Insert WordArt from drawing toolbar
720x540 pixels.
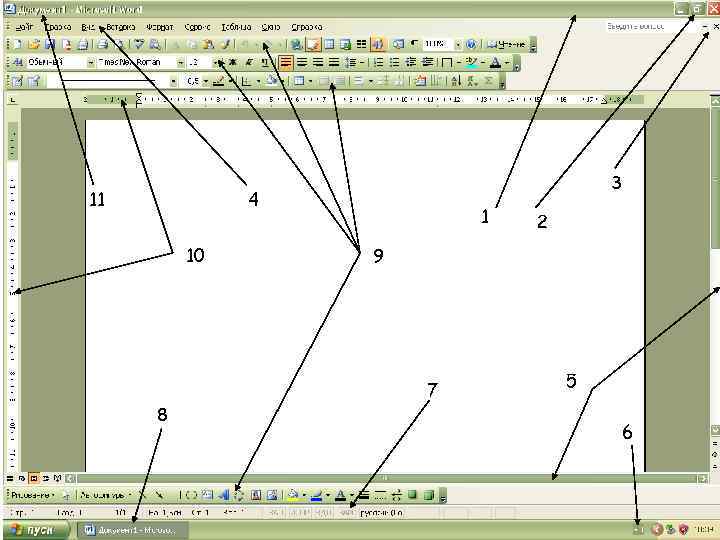pos(224,495)
